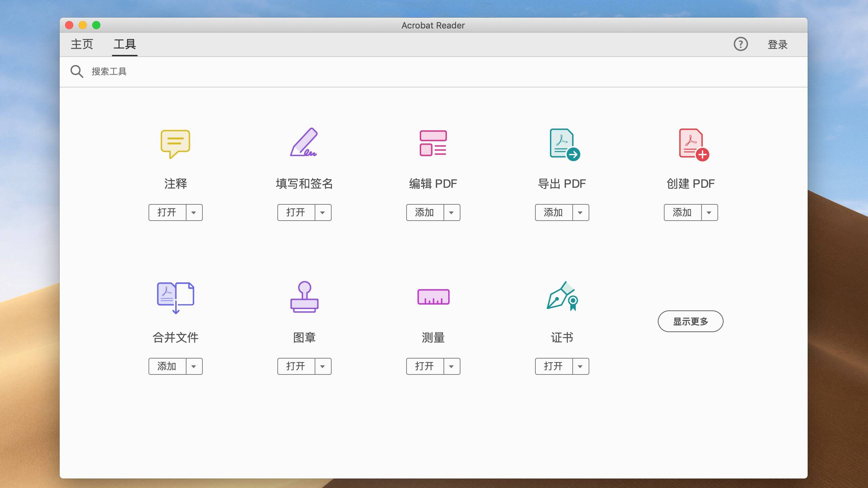The width and height of the screenshot is (868, 488).
Task: Expand dropdown arrow beside 编辑 PDF 添加
Action: (452, 212)
